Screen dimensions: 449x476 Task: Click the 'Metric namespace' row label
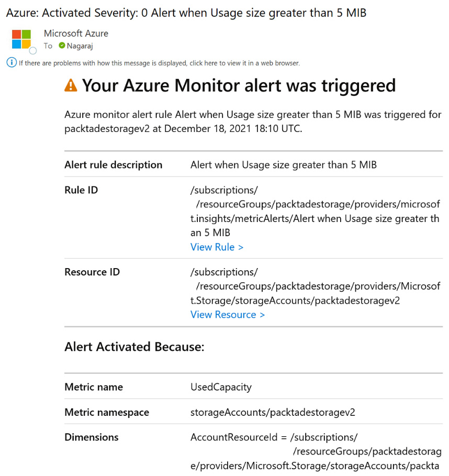coord(107,413)
